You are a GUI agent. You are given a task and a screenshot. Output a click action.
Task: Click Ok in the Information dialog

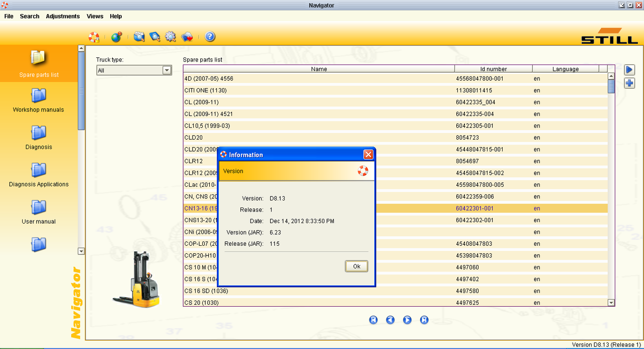click(x=357, y=266)
